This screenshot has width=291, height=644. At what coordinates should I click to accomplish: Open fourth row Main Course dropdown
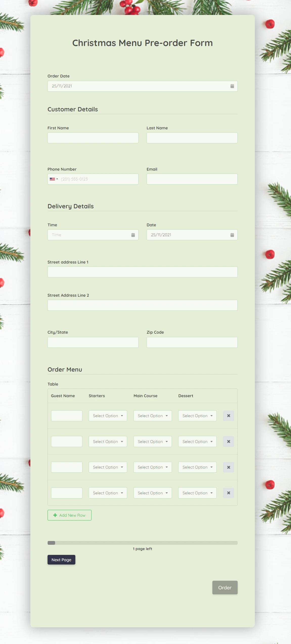click(x=153, y=493)
